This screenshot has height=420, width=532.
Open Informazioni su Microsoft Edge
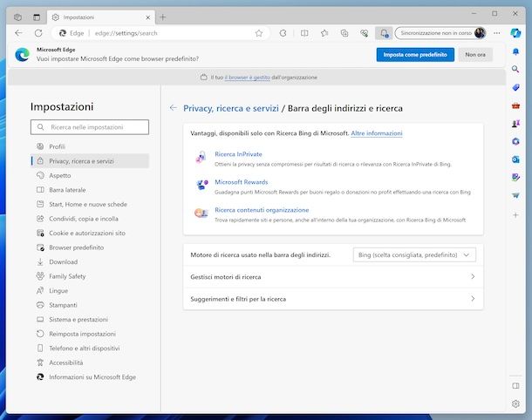pyautogui.click(x=90, y=377)
